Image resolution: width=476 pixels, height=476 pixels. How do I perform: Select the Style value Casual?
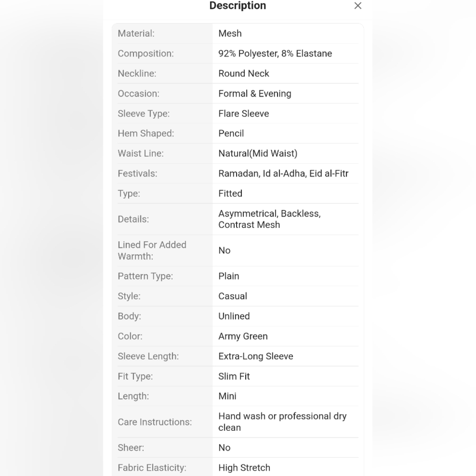click(x=233, y=296)
